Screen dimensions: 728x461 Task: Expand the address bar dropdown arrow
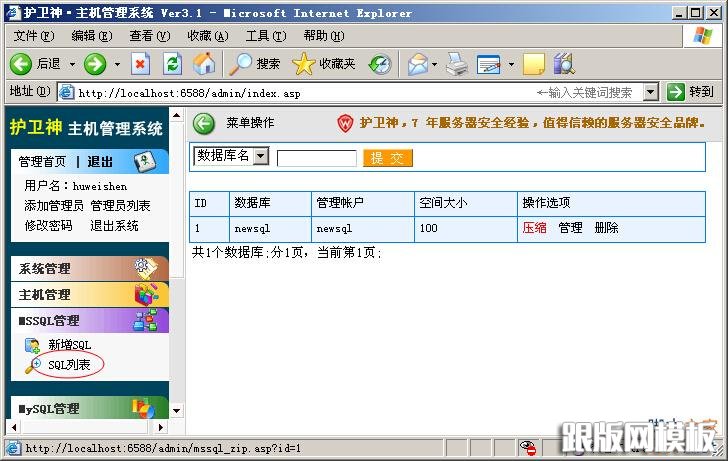(651, 92)
